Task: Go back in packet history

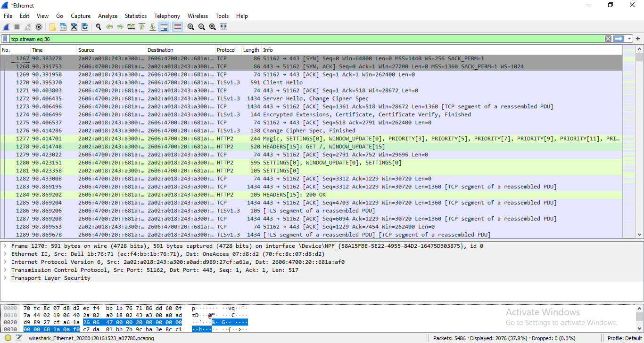Action: (109, 27)
